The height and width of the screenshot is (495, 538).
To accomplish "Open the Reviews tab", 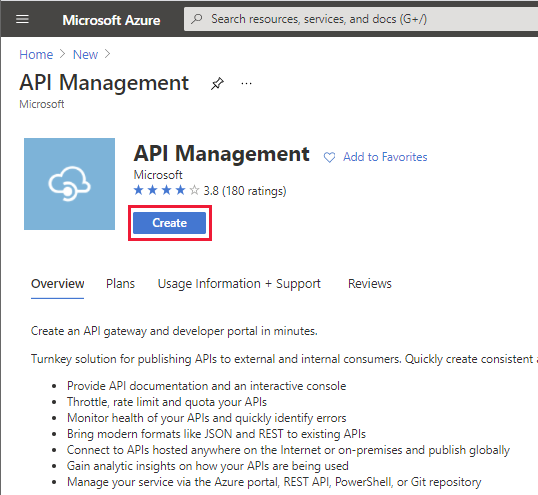I will [370, 284].
